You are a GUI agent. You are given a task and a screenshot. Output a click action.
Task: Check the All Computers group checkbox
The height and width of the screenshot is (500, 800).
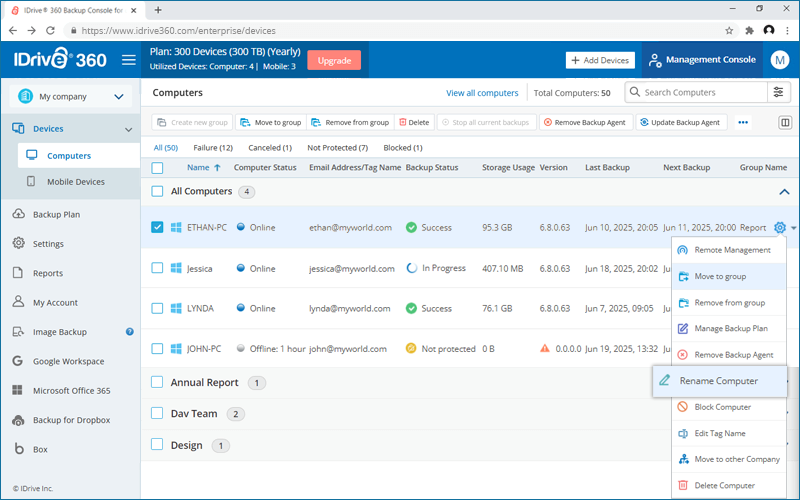coord(157,191)
